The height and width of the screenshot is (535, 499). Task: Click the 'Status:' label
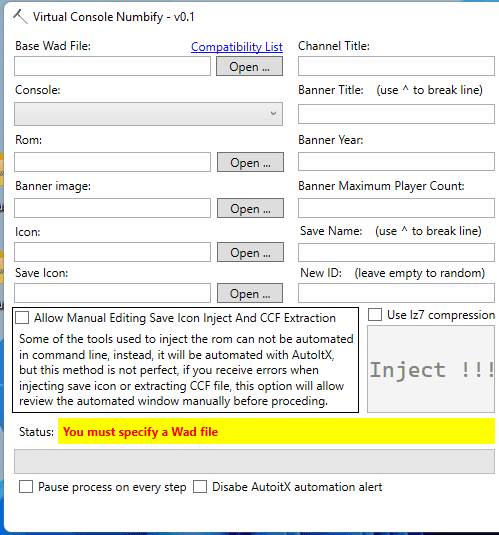[x=36, y=432]
